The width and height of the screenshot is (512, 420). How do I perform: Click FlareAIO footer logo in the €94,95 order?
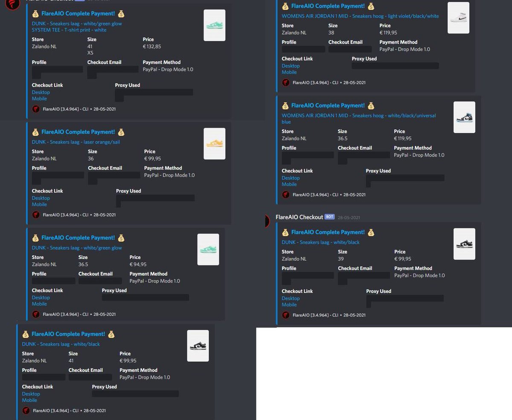(x=36, y=314)
